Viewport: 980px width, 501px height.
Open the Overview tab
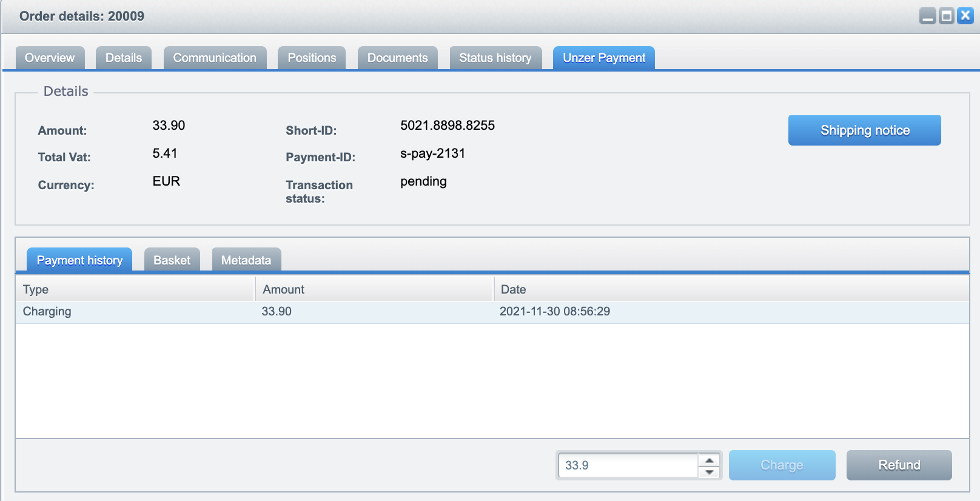[50, 58]
